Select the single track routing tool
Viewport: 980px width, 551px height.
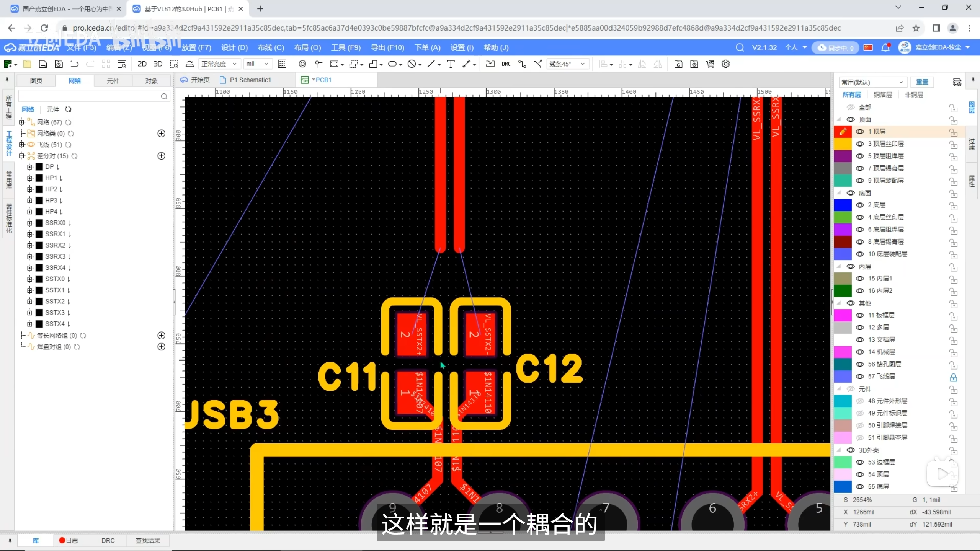coord(522,64)
